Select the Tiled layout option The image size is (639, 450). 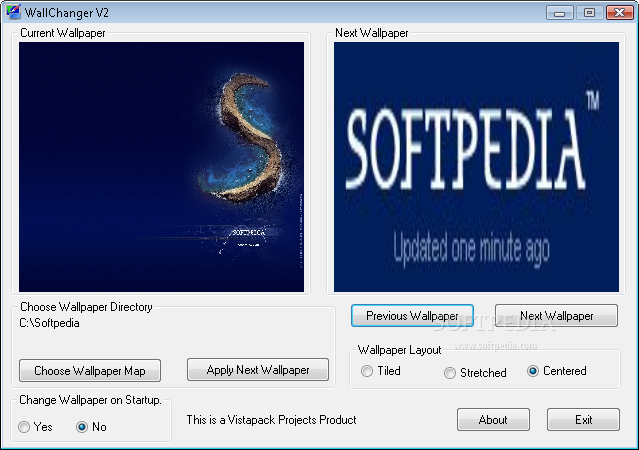[381, 371]
